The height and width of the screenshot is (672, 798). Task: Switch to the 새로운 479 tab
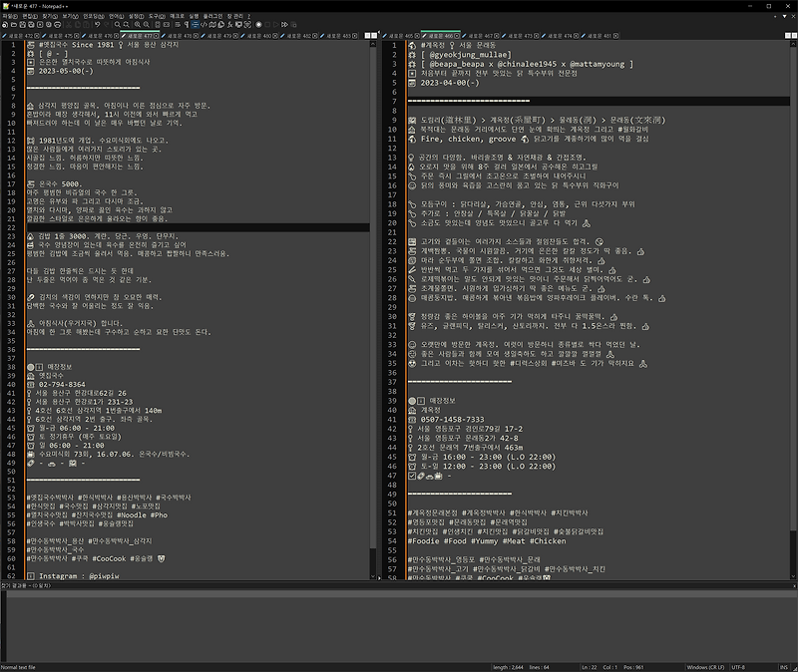[220, 36]
